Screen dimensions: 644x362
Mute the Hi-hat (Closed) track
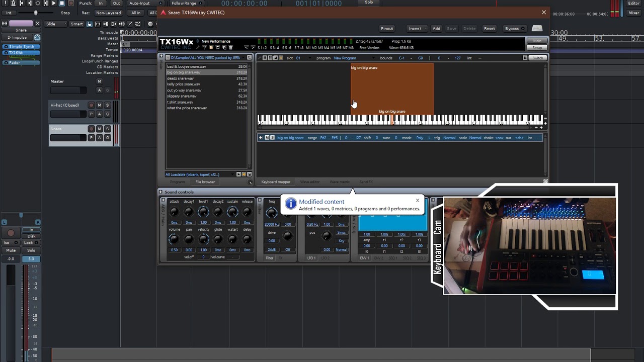pos(99,105)
